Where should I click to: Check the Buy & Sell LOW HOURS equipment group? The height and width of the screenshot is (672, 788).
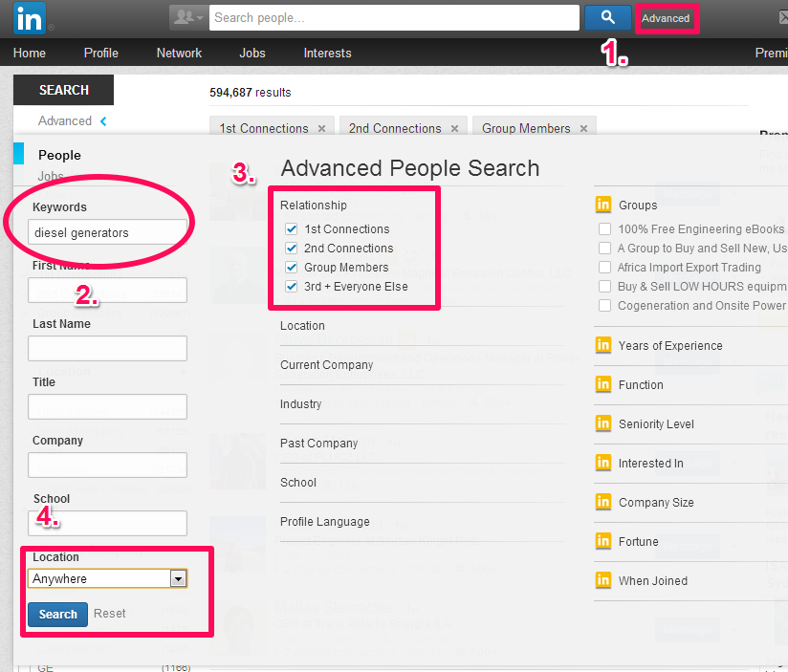(x=605, y=286)
